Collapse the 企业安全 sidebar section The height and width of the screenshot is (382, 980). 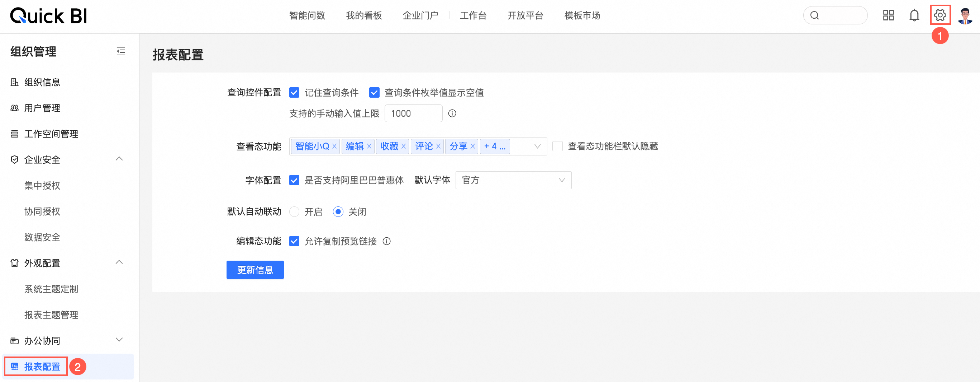[119, 159]
